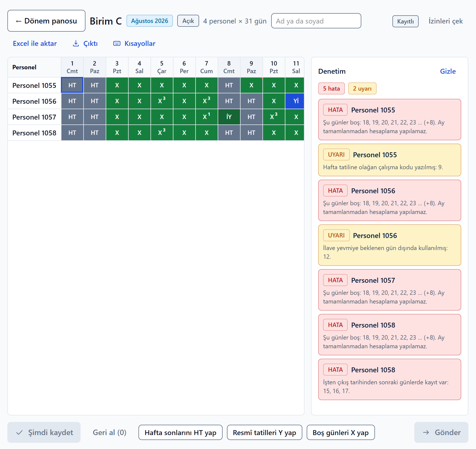476x449 pixels.
Task: Select Personel 1056 day 2 HT cell
Action: tap(95, 101)
